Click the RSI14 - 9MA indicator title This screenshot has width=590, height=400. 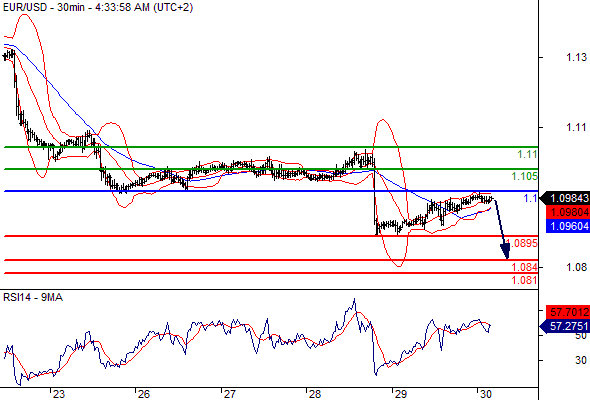(33, 298)
